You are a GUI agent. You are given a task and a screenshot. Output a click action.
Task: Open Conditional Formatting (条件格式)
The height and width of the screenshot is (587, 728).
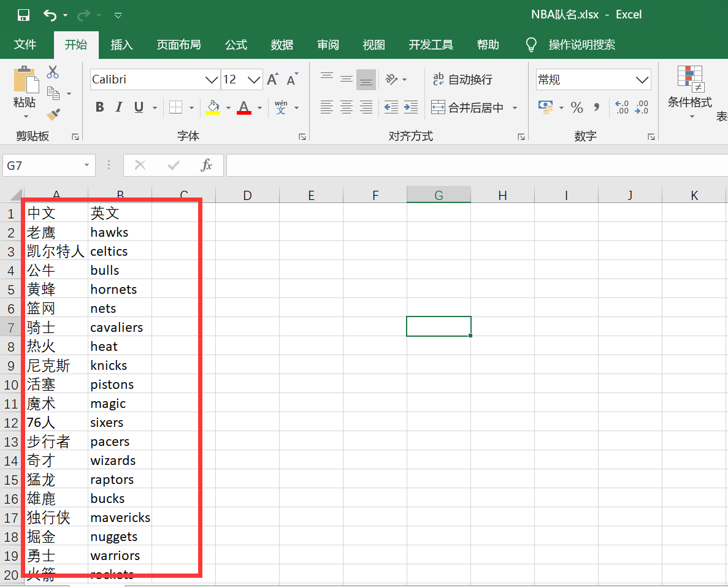pyautogui.click(x=690, y=92)
